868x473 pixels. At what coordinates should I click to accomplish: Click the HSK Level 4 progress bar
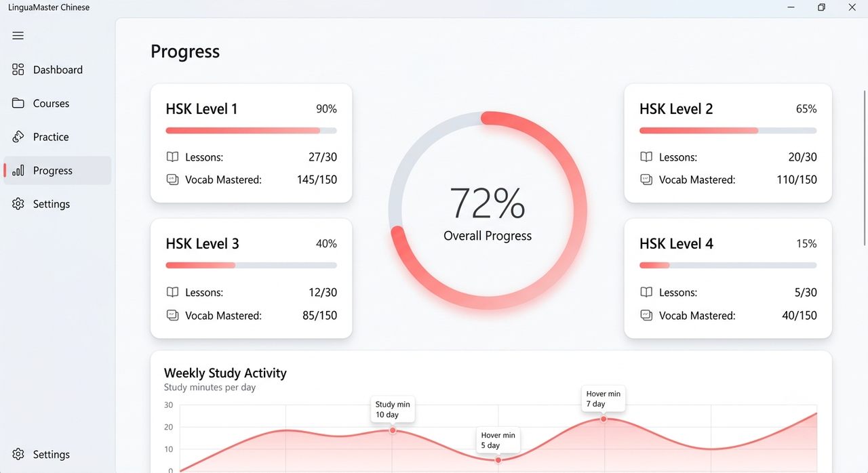[x=728, y=265]
